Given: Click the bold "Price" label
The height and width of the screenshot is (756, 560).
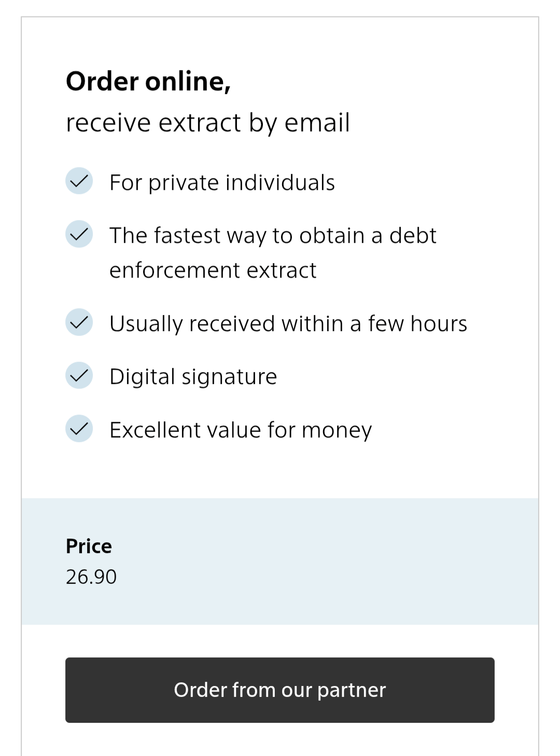Looking at the screenshot, I should [x=89, y=546].
